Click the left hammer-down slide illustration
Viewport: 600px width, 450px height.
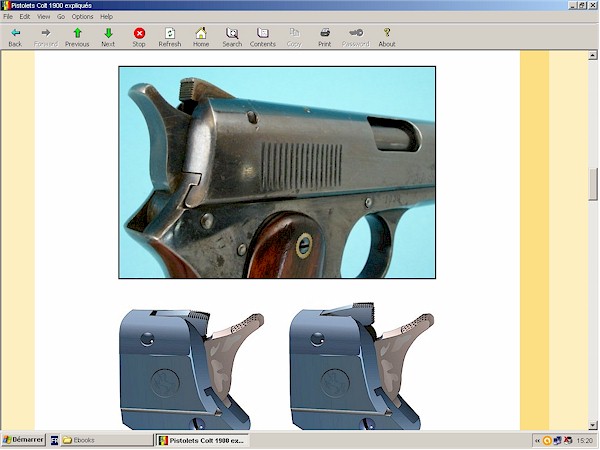point(192,367)
